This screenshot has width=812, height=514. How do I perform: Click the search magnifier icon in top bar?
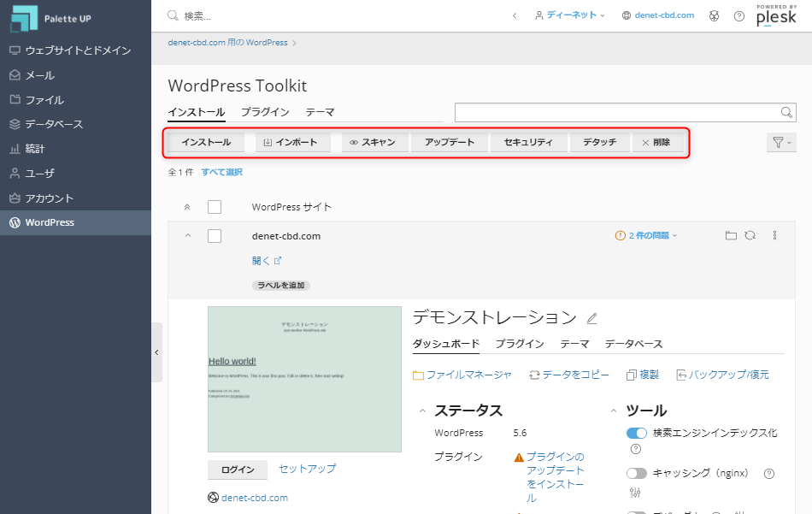pyautogui.click(x=173, y=15)
